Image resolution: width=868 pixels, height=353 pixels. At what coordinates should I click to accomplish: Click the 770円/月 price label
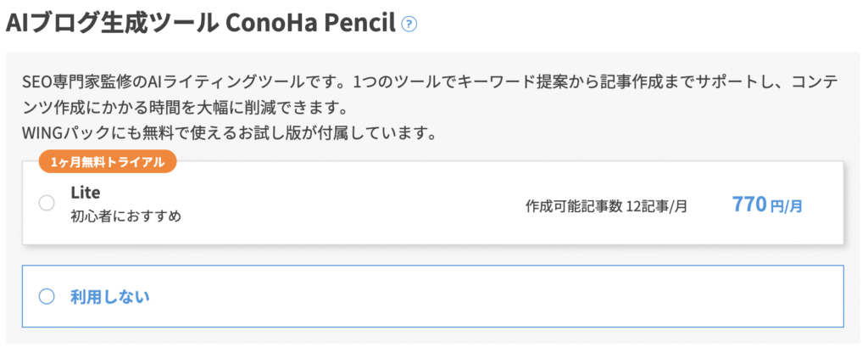click(767, 205)
